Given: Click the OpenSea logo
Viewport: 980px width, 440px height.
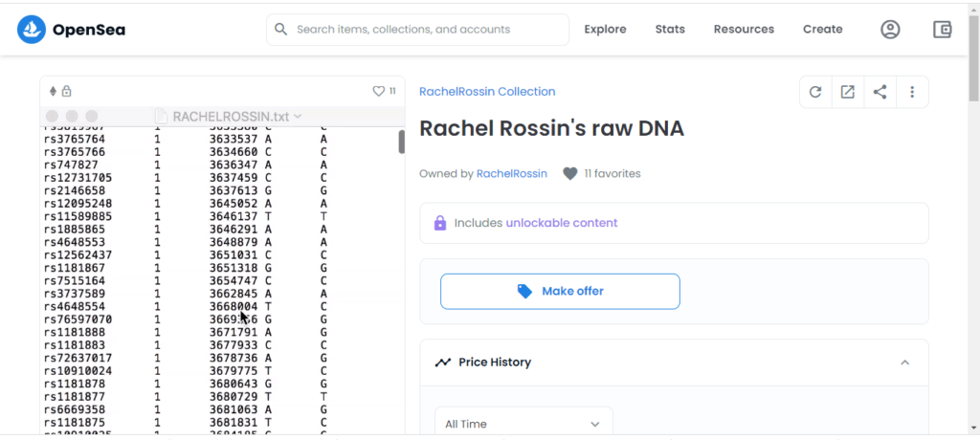Looking at the screenshot, I should [71, 30].
